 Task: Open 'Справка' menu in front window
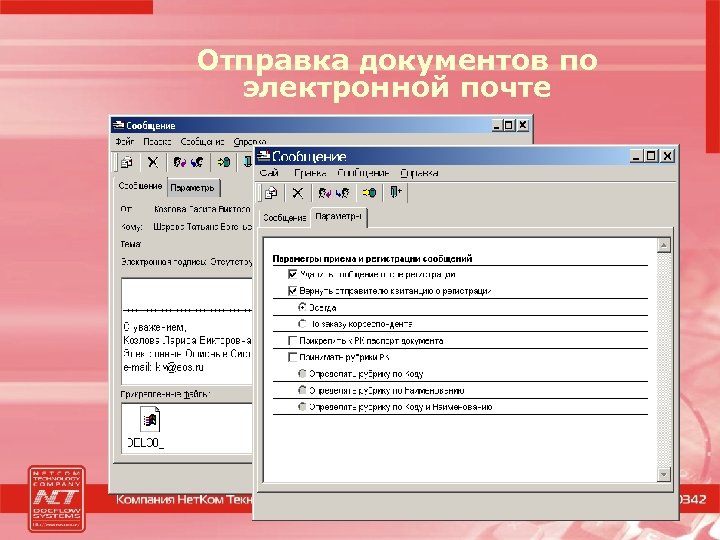[419, 173]
